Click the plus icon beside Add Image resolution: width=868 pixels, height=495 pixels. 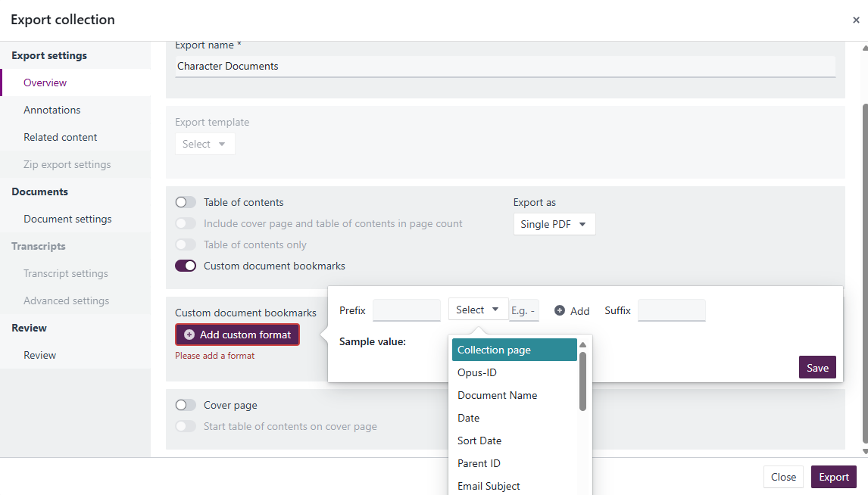[560, 311]
